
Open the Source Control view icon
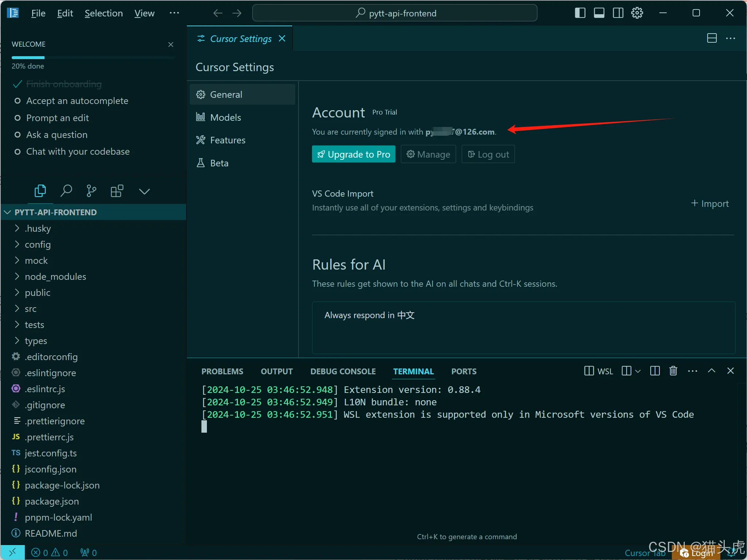(91, 191)
